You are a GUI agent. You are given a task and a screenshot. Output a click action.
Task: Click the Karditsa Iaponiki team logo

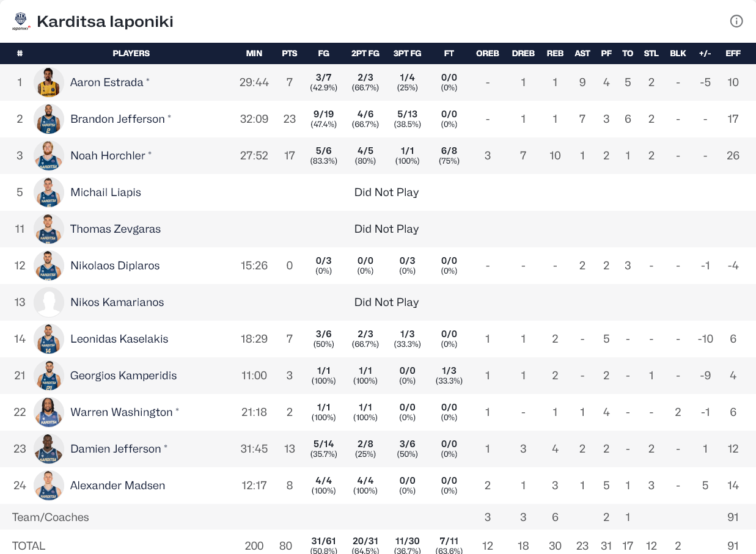point(21,21)
